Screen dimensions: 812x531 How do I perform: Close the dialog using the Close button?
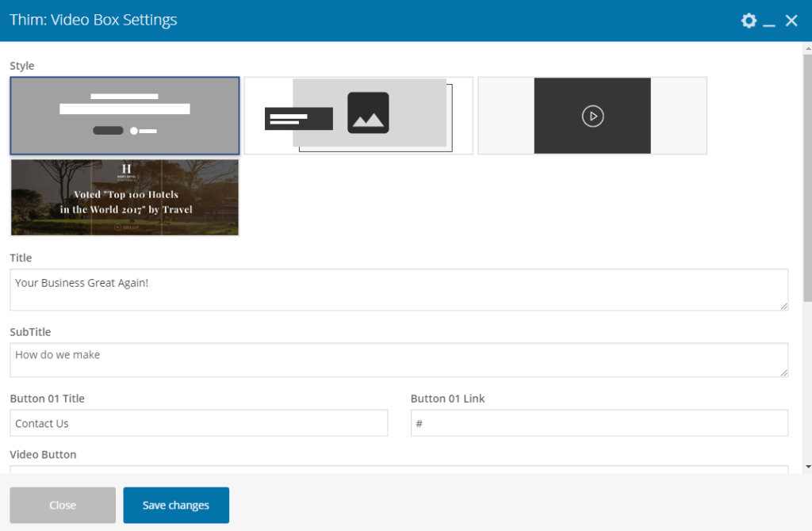pos(62,505)
